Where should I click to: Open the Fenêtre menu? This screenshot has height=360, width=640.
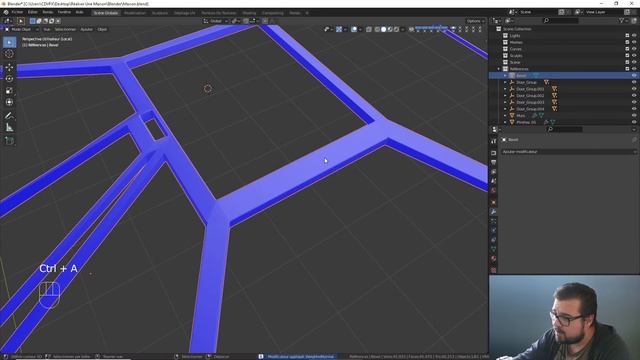[x=64, y=12]
